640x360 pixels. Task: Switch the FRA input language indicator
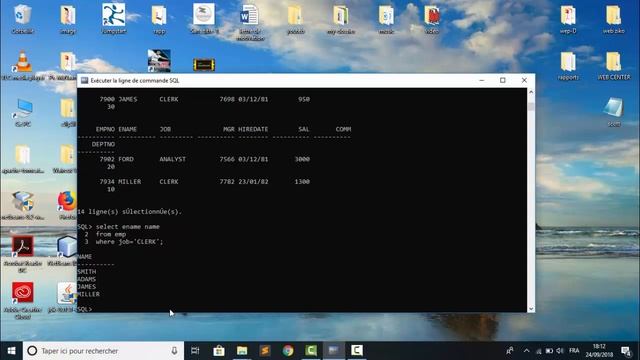coord(574,351)
